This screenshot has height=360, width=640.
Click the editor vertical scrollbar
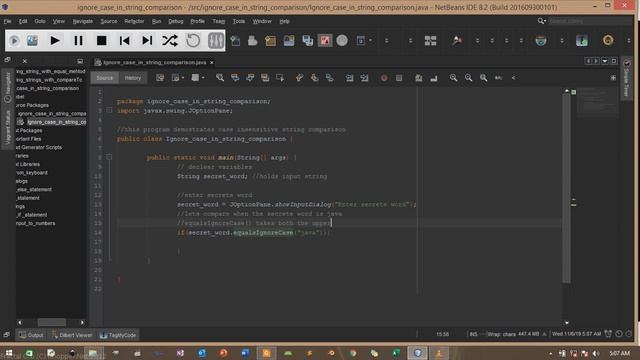point(567,188)
